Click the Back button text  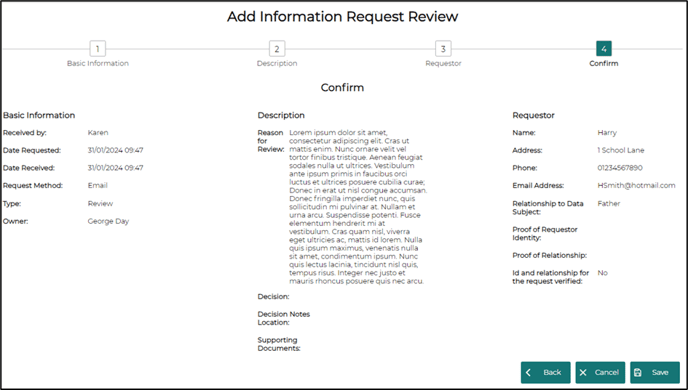coord(552,372)
